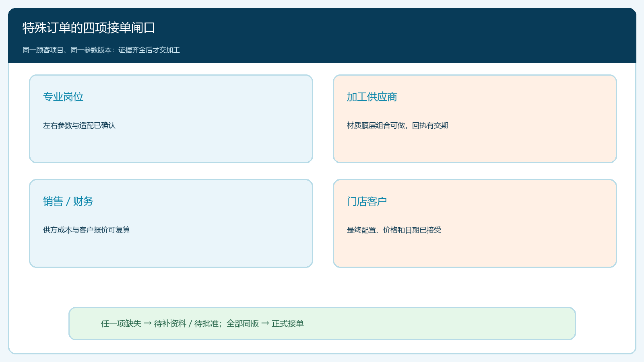Click the footer rule 任一项缺失 → 待补资料
Image resolution: width=644 pixels, height=362 pixels.
pyautogui.click(x=144, y=324)
